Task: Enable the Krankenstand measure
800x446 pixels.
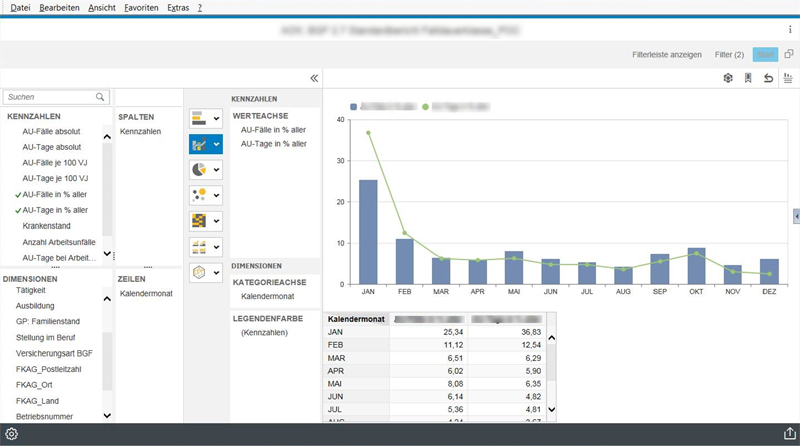Action: pos(49,226)
